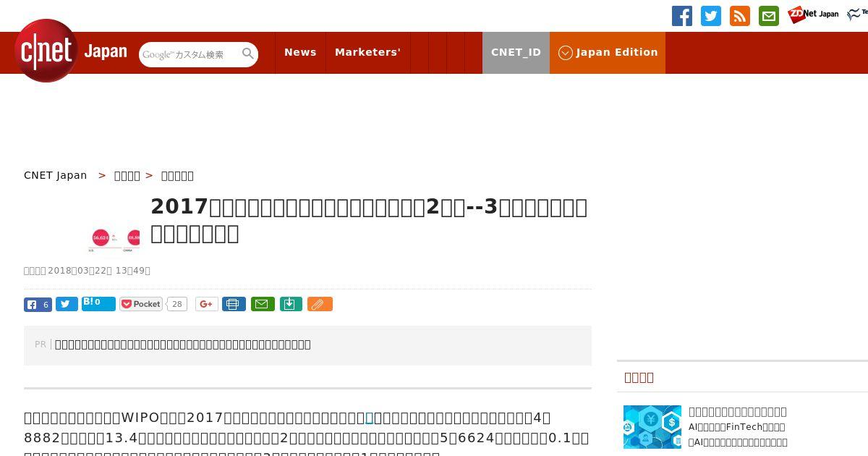Visit the ZDNet Japan logo link
This screenshot has height=456, width=868.
click(813, 14)
